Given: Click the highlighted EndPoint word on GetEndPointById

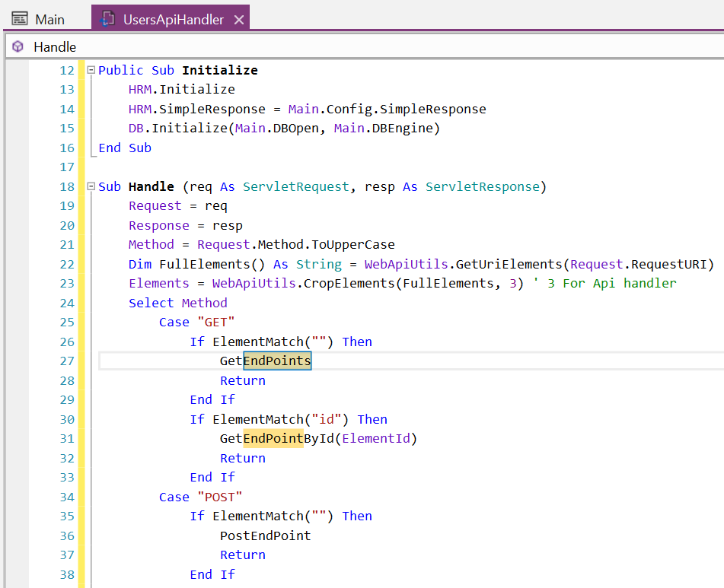Looking at the screenshot, I should pos(274,438).
